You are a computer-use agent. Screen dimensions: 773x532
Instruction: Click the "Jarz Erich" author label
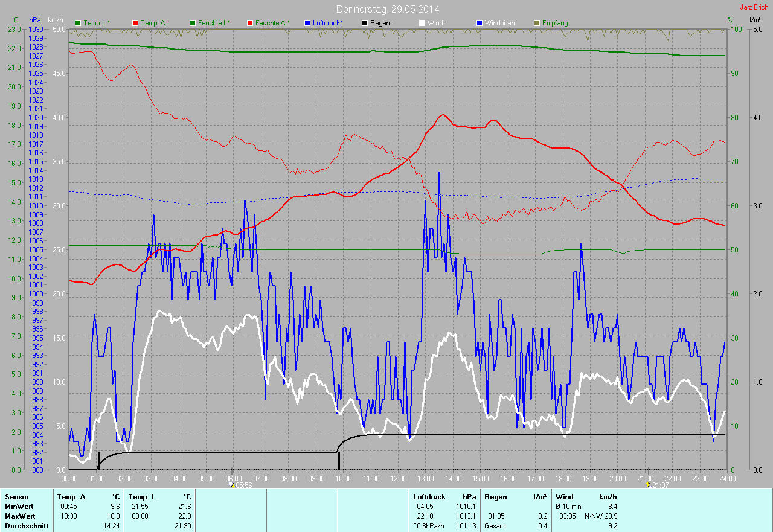coord(755,7)
